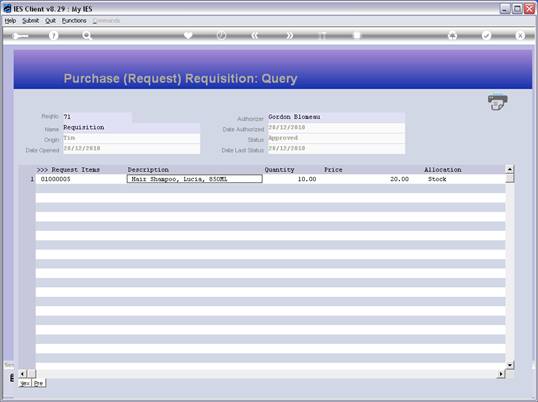
Task: Open the Functions menu
Action: click(74, 21)
